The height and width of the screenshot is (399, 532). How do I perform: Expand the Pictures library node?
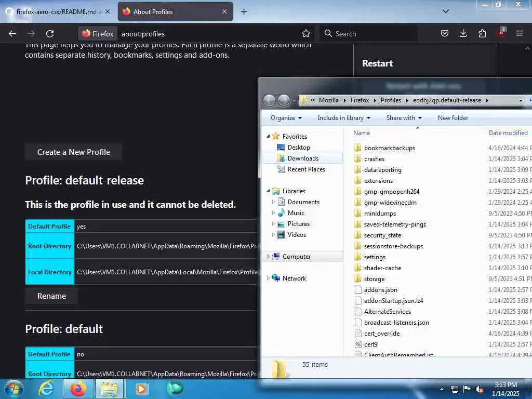[273, 223]
